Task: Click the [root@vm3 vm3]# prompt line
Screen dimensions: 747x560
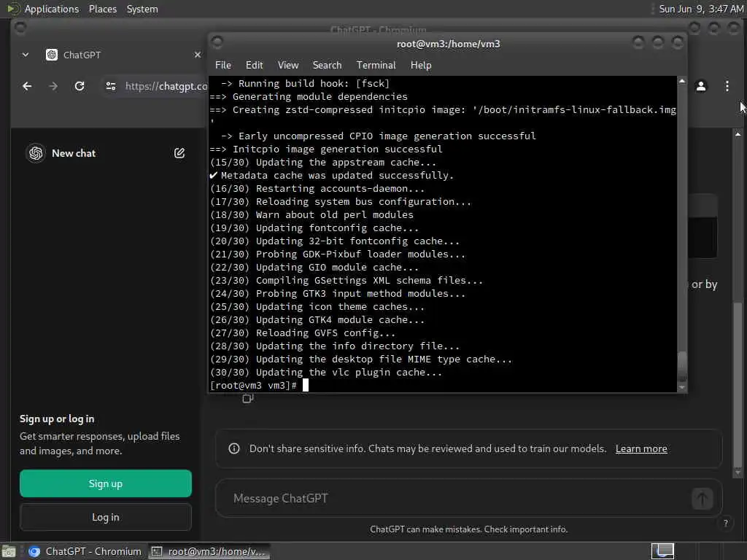Action: click(x=259, y=385)
